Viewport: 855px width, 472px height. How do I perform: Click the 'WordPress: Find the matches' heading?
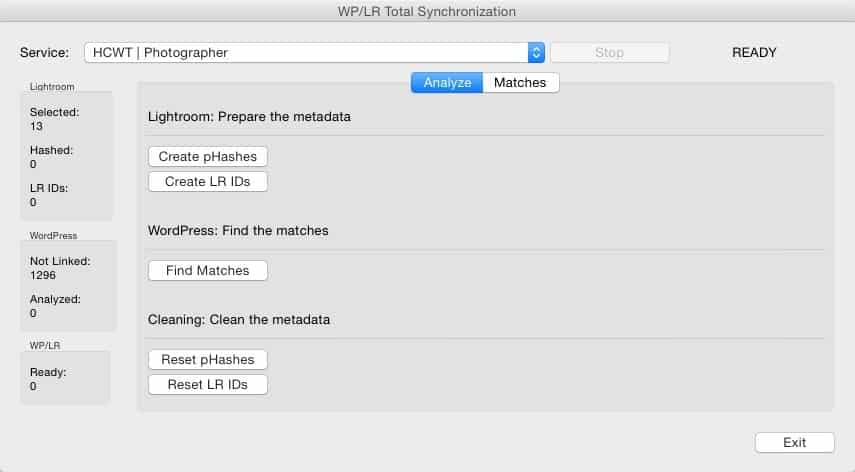238,231
